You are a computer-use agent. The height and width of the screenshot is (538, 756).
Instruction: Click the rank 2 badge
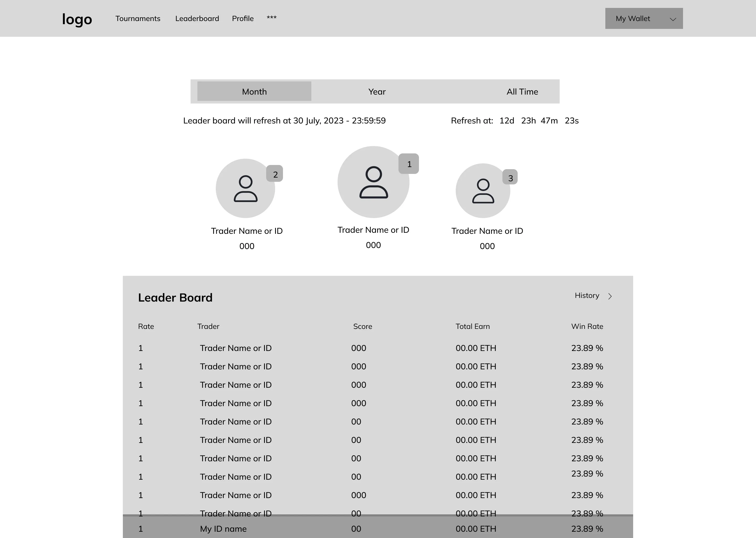[275, 174]
